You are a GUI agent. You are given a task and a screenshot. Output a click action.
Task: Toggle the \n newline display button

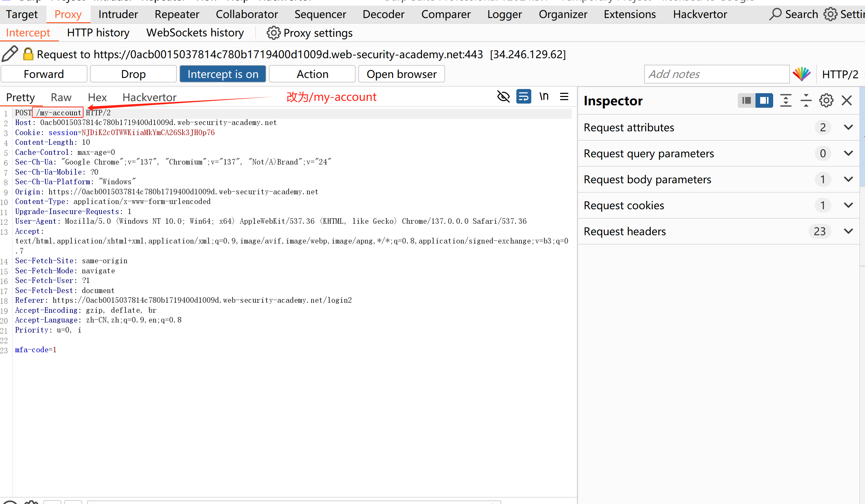coord(544,96)
